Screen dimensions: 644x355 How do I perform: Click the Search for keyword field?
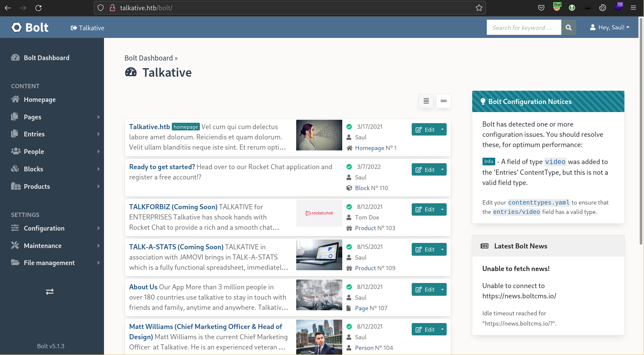(x=523, y=27)
